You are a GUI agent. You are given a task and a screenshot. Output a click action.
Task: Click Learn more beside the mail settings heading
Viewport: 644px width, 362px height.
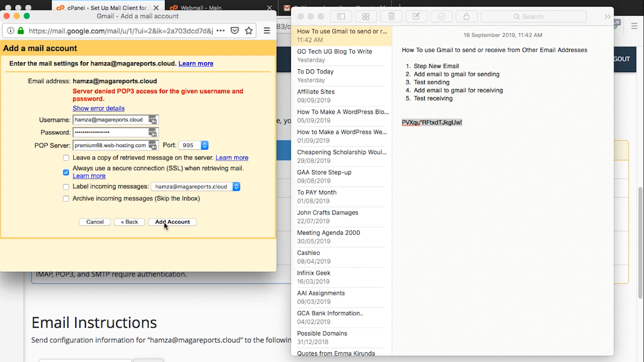point(196,64)
